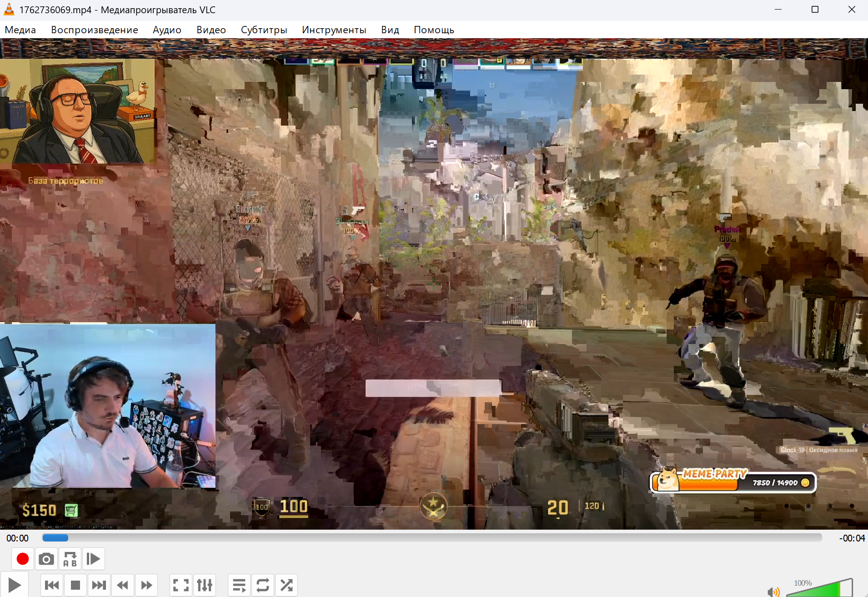Minimize the VLC window
This screenshot has height=597, width=868.
pyautogui.click(x=778, y=10)
